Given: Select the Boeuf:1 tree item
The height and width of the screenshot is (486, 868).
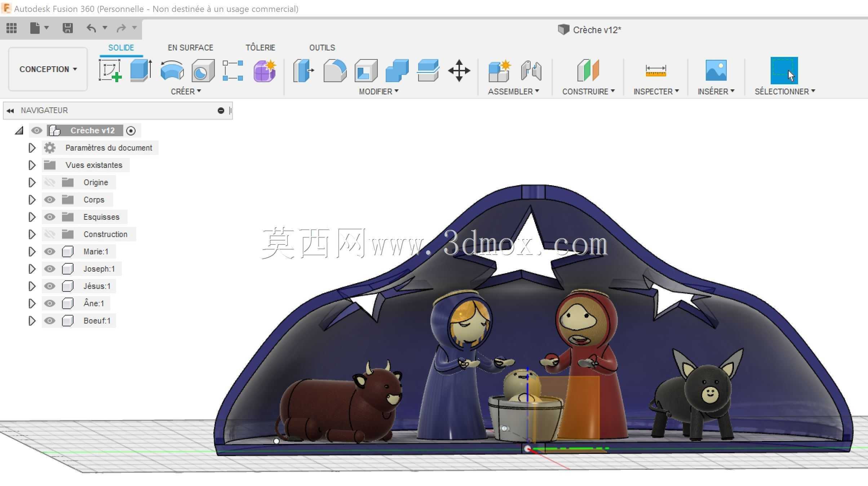Looking at the screenshot, I should 97,321.
